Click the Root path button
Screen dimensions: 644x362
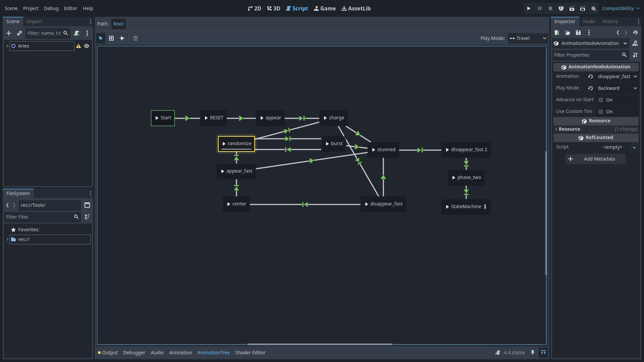[118, 24]
